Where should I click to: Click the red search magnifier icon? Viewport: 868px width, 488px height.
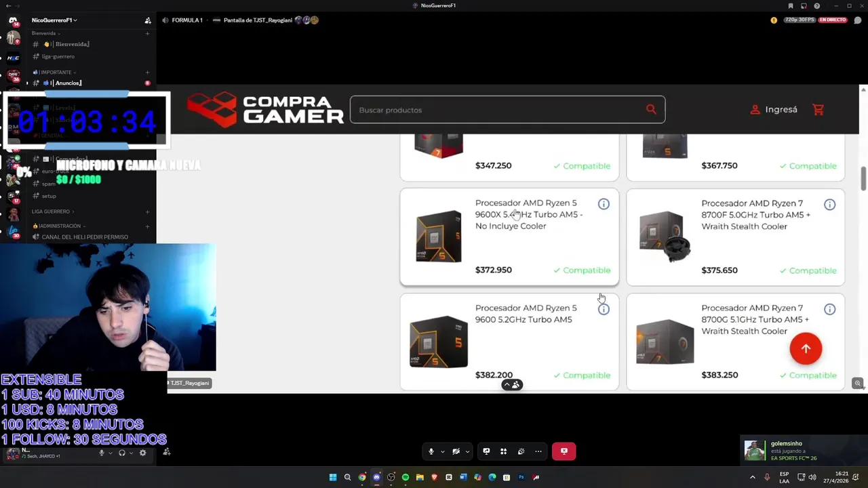(x=651, y=110)
